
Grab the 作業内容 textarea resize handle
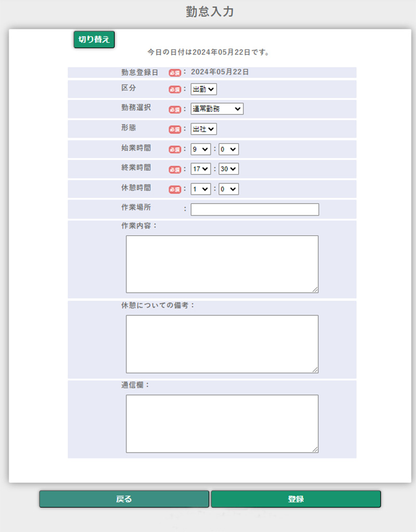pyautogui.click(x=315, y=290)
